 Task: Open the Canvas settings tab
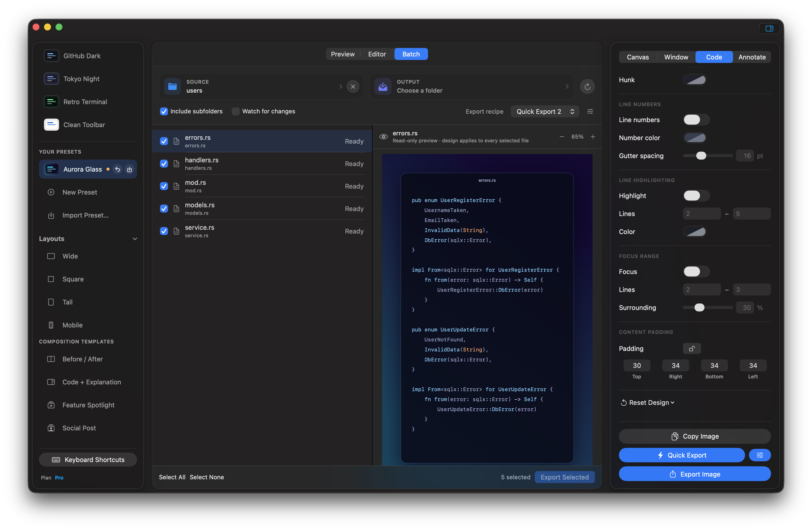click(638, 57)
